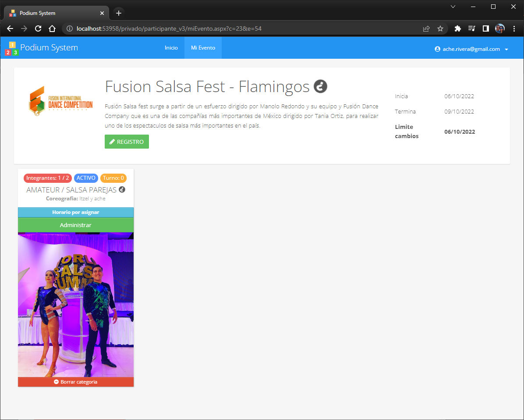The image size is (524, 420).
Task: Open a new browser tab
Action: pyautogui.click(x=118, y=13)
